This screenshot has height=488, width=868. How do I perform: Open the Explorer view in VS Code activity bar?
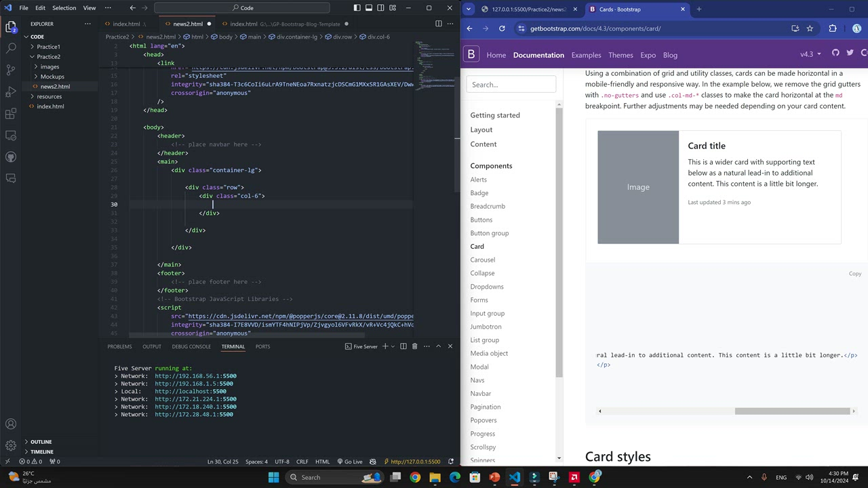point(11,27)
